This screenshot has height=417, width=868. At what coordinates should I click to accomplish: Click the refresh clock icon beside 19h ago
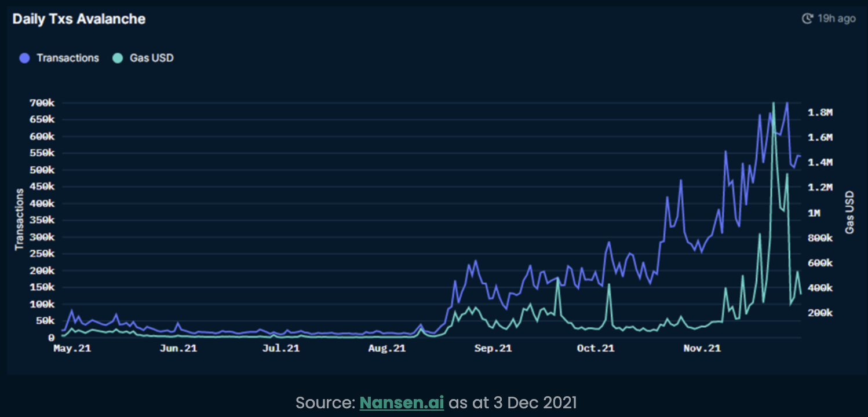pyautogui.click(x=808, y=19)
